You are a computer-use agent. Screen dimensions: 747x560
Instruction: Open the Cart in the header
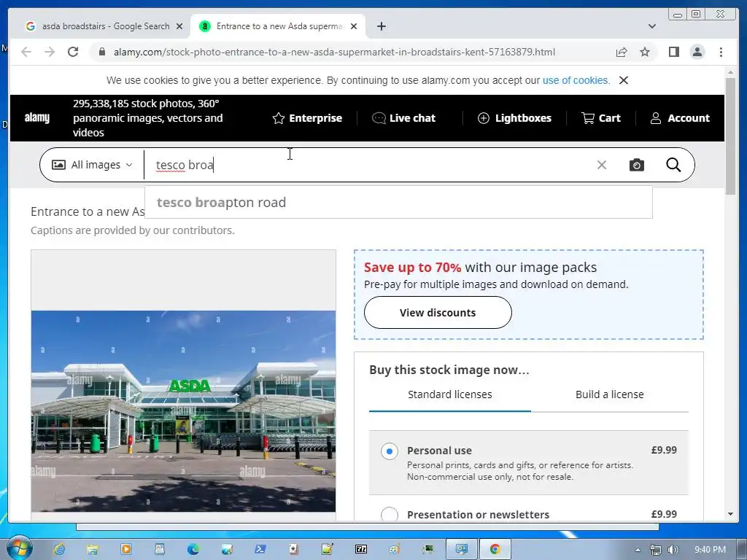click(x=601, y=118)
